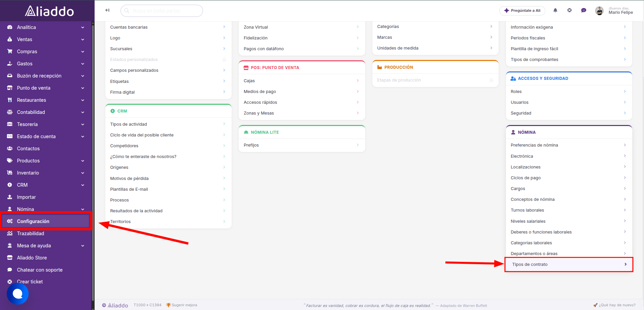Click the user avatar picture
The height and width of the screenshot is (310, 644).
pos(599,11)
